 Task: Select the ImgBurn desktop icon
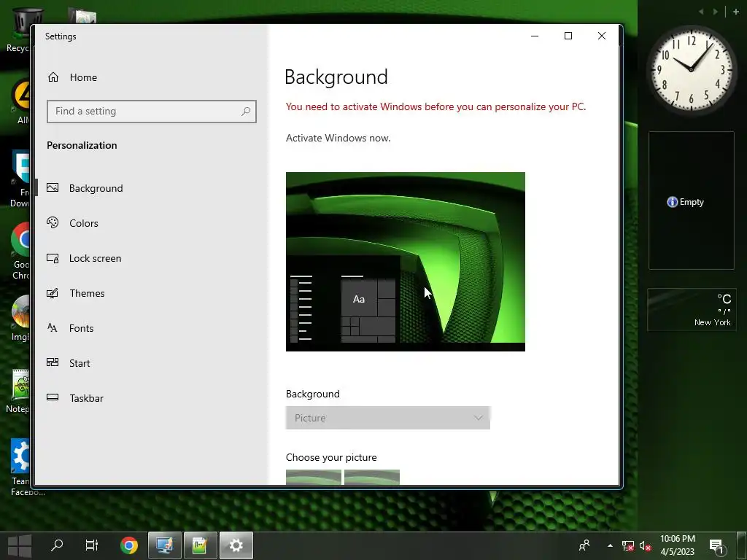20,318
